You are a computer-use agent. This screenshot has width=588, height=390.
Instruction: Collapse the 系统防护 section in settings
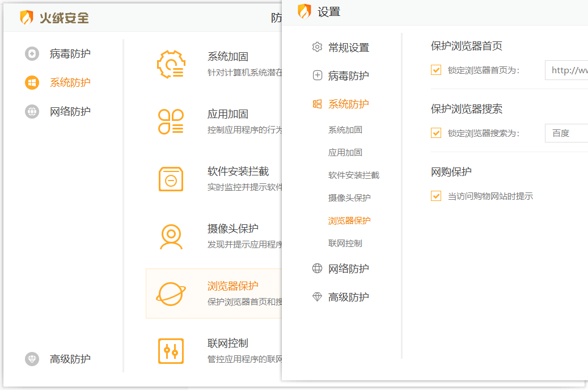coord(348,104)
